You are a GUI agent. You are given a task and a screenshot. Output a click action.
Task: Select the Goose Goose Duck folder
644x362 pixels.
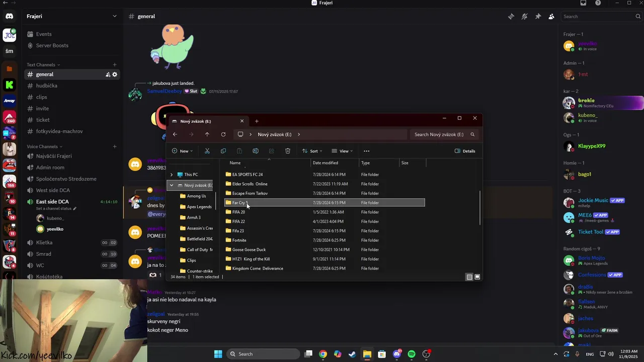pyautogui.click(x=325, y=249)
